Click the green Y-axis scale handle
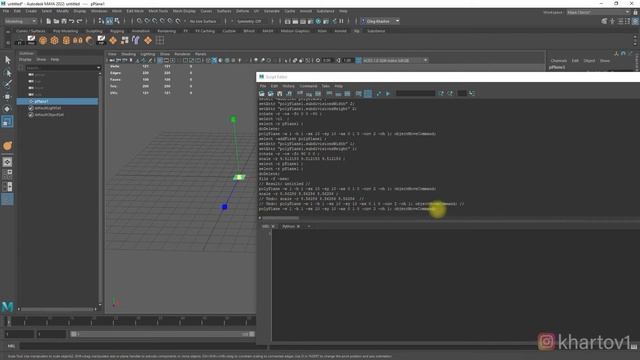This screenshot has height=360, width=640. (x=233, y=119)
